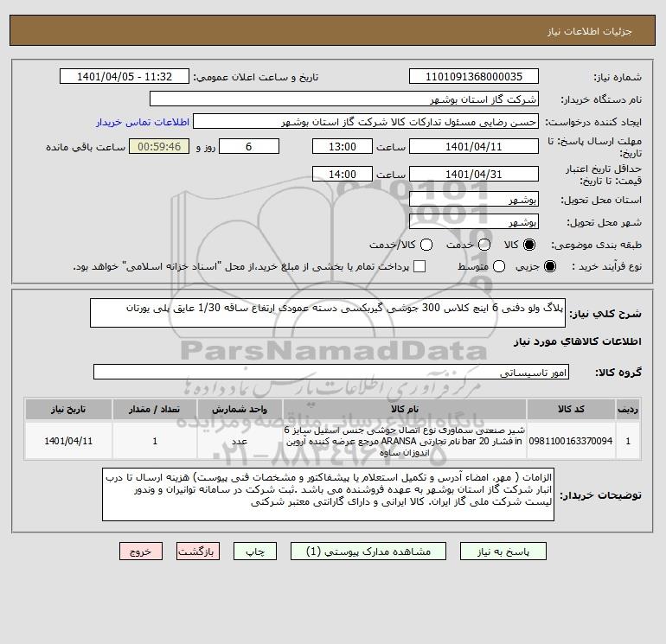
Task: Click the تعداد / مقدار column header
Action: [155, 409]
